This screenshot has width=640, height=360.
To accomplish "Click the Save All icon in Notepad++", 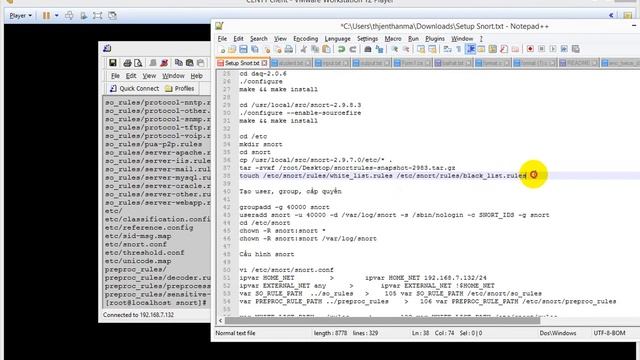I will click(x=255, y=49).
